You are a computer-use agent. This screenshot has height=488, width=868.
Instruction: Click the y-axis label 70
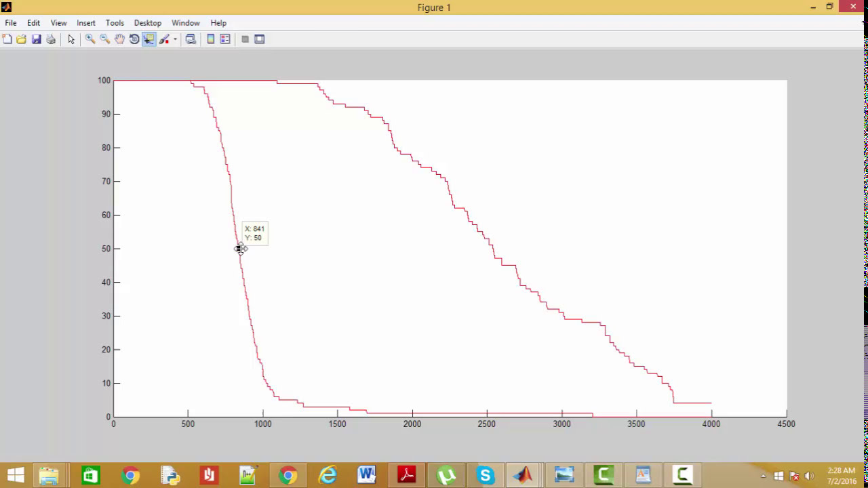click(106, 182)
